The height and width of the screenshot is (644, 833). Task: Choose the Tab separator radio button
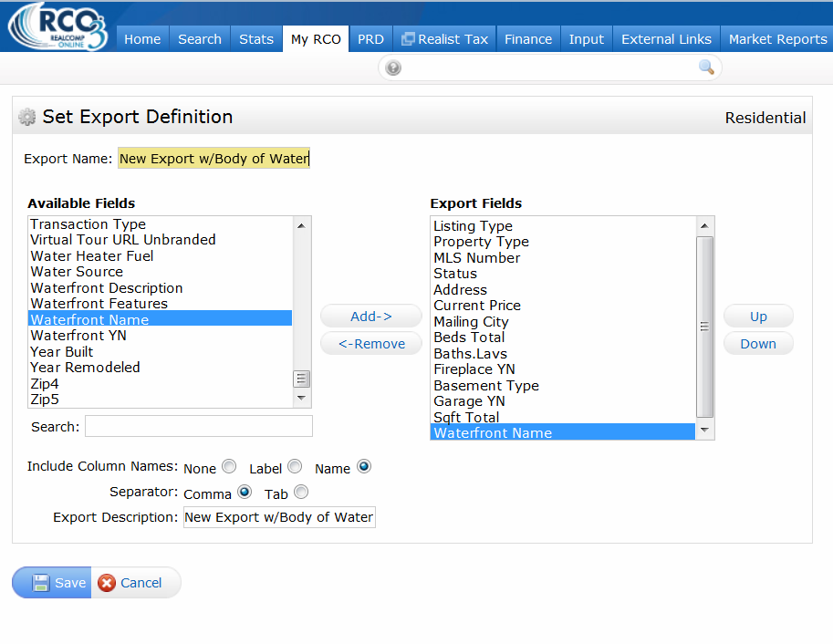tap(301, 492)
